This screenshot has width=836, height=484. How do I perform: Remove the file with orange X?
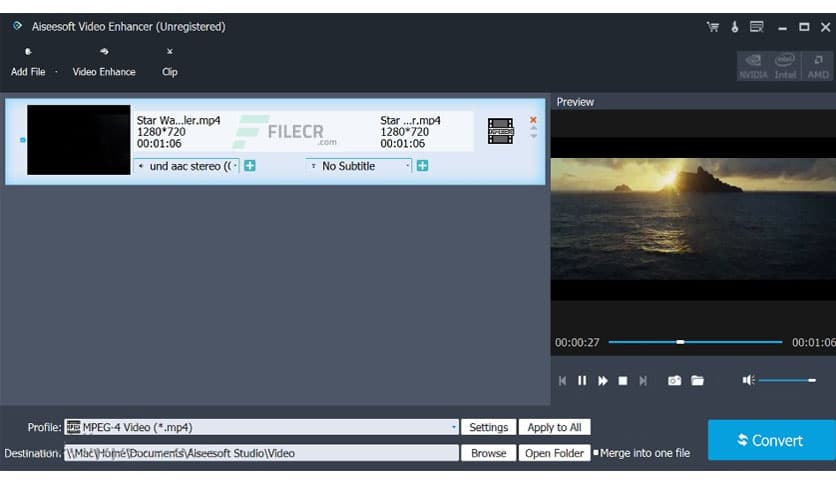pos(533,120)
